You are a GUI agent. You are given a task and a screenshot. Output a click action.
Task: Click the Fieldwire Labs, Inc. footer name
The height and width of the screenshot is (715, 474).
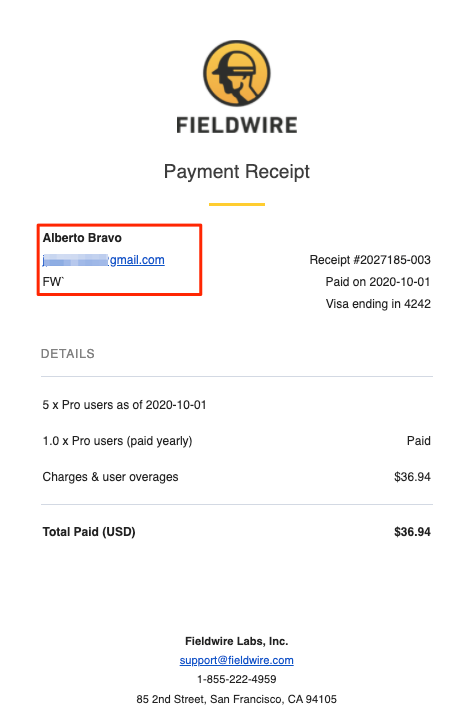(237, 641)
